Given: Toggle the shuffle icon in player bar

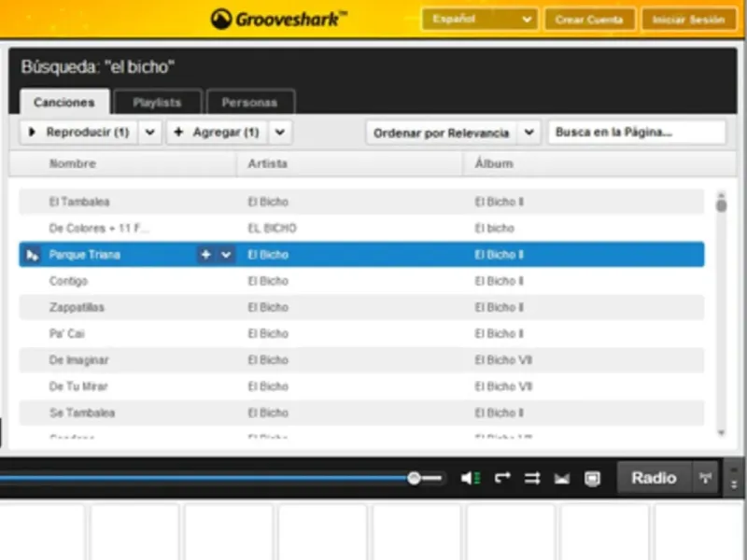Looking at the screenshot, I should pyautogui.click(x=532, y=478).
